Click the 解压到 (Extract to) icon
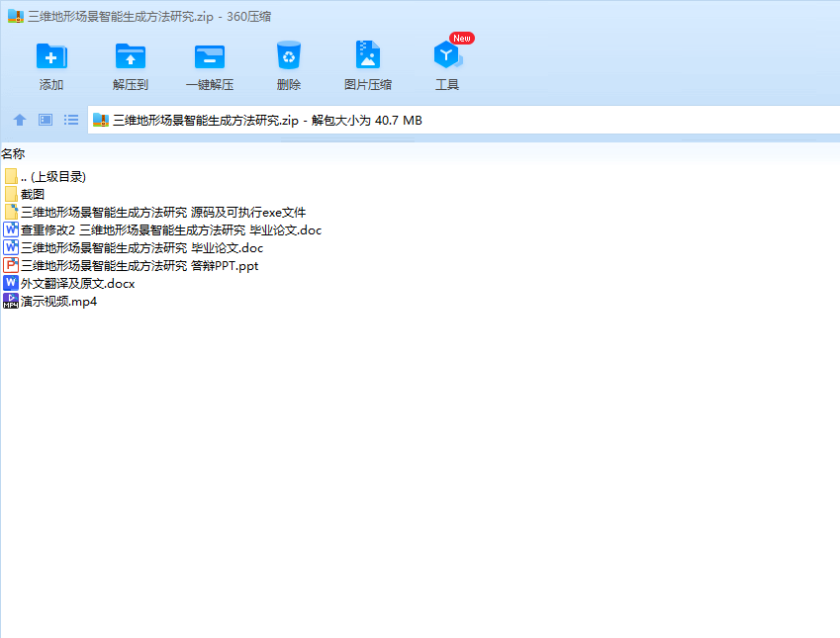Image resolution: width=840 pixels, height=638 pixels. click(x=131, y=56)
